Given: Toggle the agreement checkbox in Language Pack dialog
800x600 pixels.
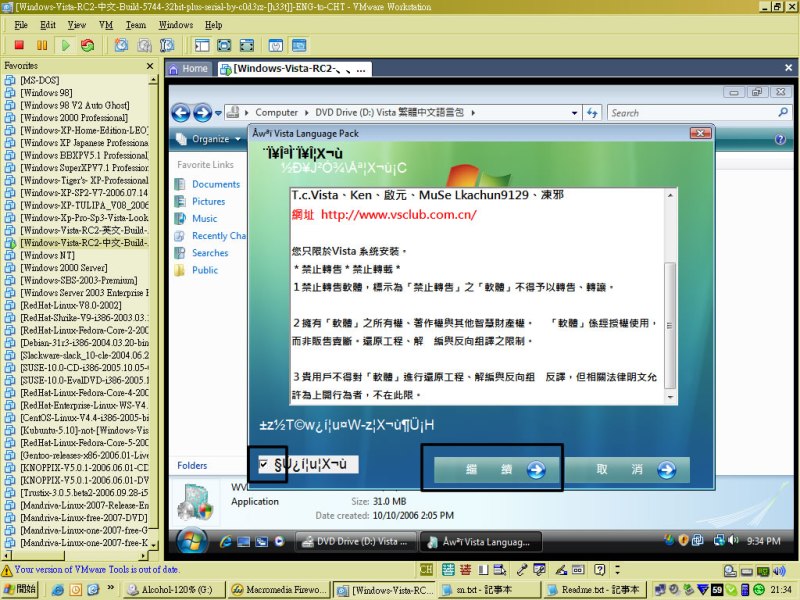Looking at the screenshot, I should (263, 464).
